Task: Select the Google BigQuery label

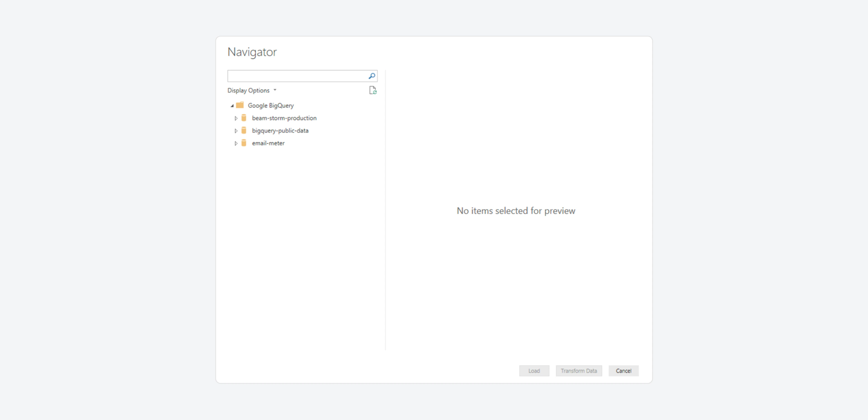Action: [x=271, y=105]
